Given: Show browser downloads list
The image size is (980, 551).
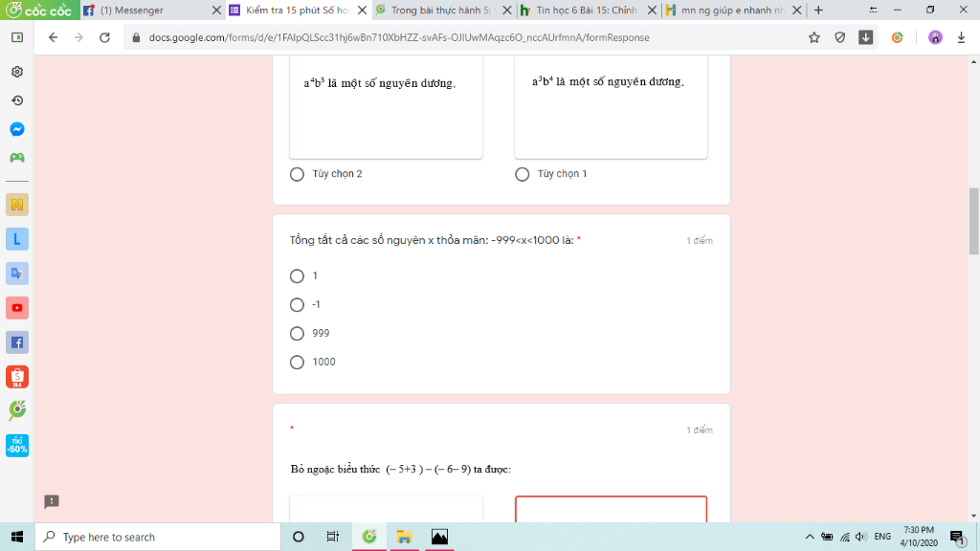Looking at the screenshot, I should [x=961, y=37].
